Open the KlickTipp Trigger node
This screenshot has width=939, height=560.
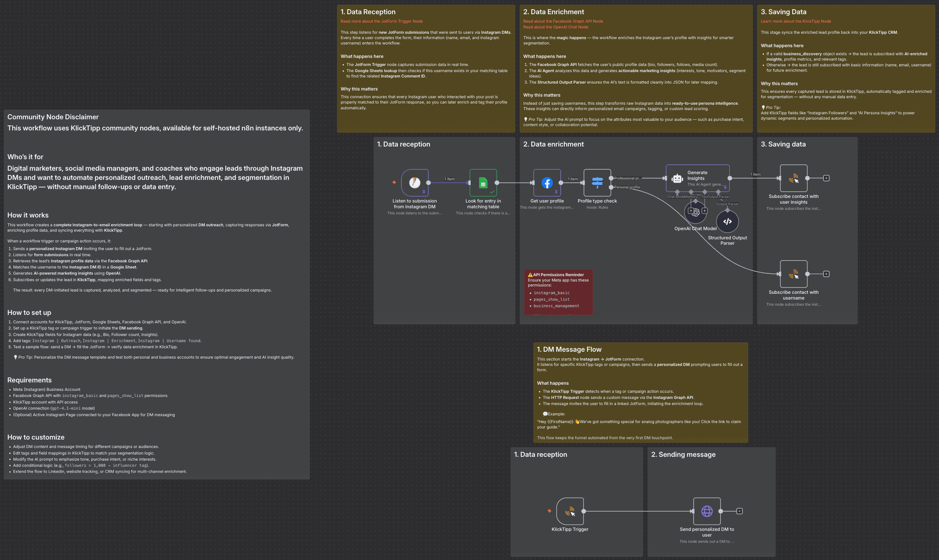[x=570, y=511]
